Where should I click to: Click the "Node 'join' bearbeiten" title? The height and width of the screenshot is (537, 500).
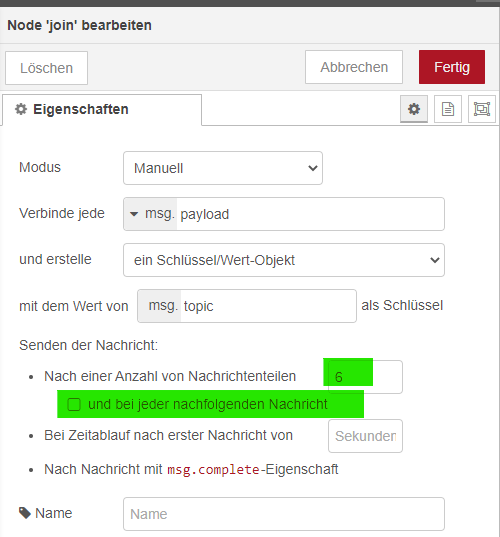click(79, 25)
